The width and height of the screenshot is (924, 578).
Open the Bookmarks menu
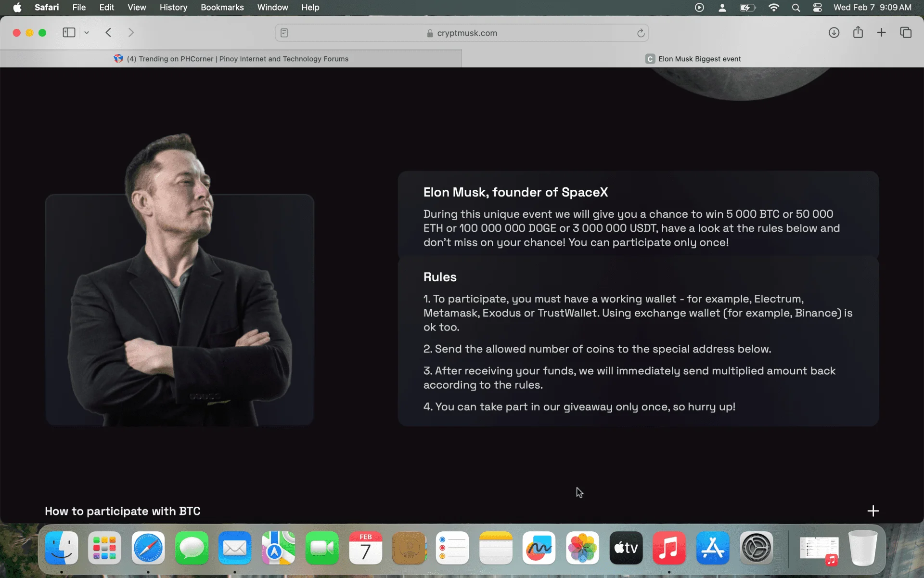pyautogui.click(x=222, y=7)
